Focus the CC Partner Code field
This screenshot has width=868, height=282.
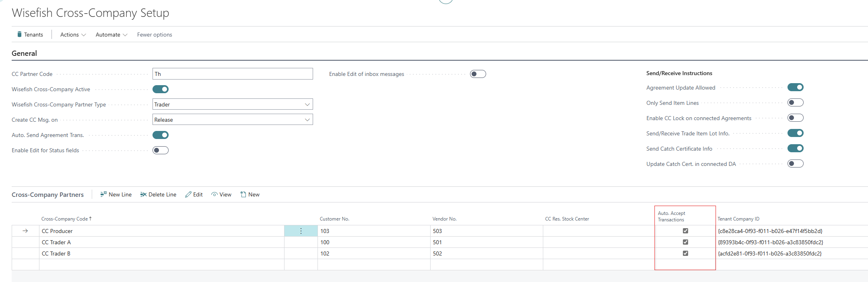(233, 74)
